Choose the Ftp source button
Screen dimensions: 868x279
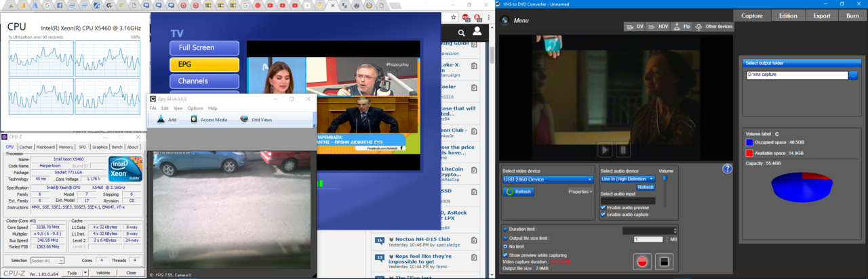682,26
